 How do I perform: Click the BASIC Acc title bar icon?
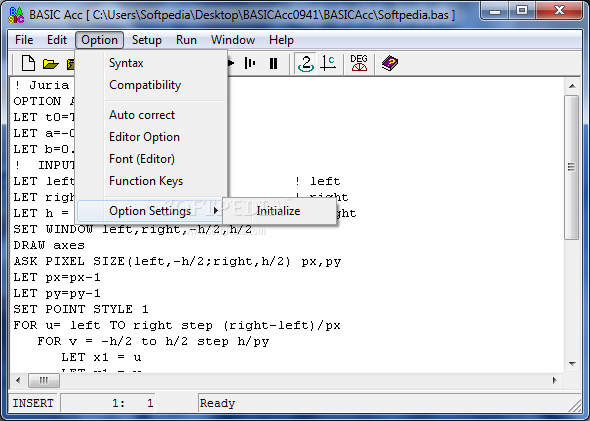(16, 15)
